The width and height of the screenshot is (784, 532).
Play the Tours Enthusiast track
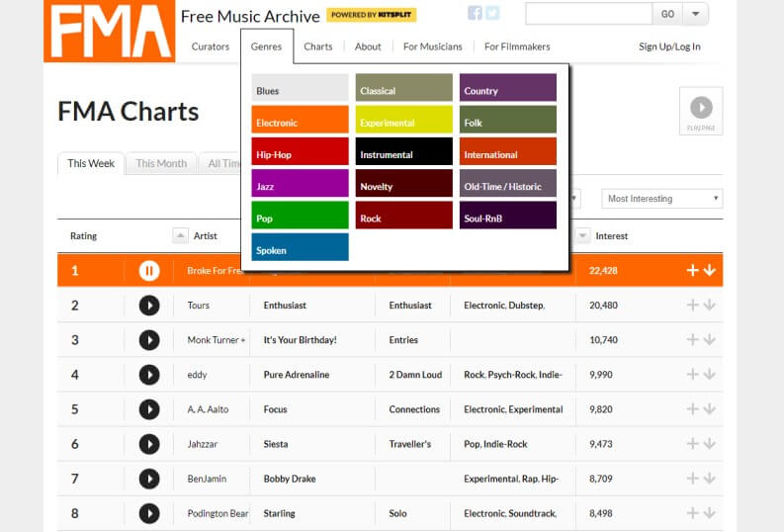(x=149, y=305)
